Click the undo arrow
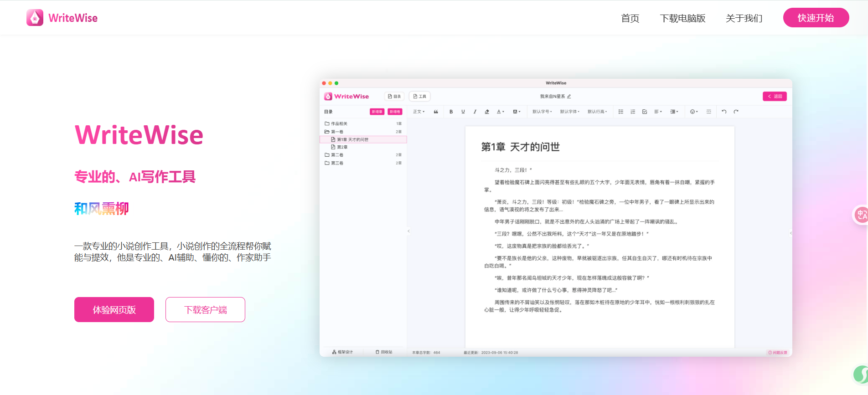 pos(724,112)
